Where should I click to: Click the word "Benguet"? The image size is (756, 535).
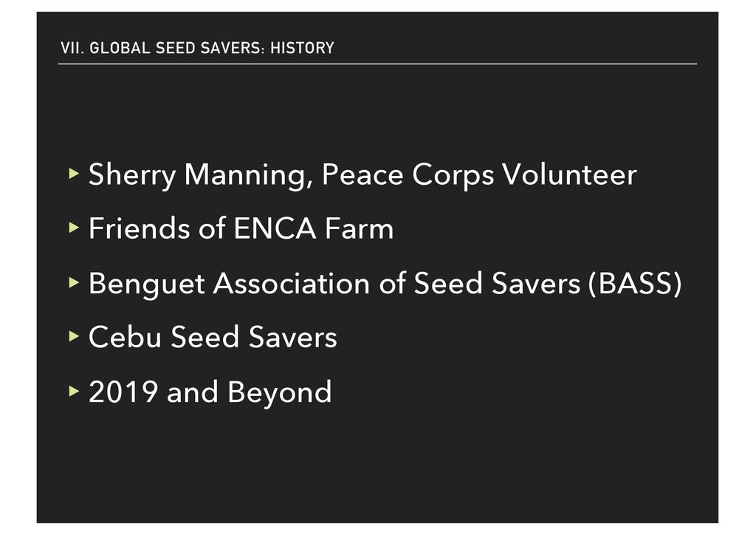(146, 284)
